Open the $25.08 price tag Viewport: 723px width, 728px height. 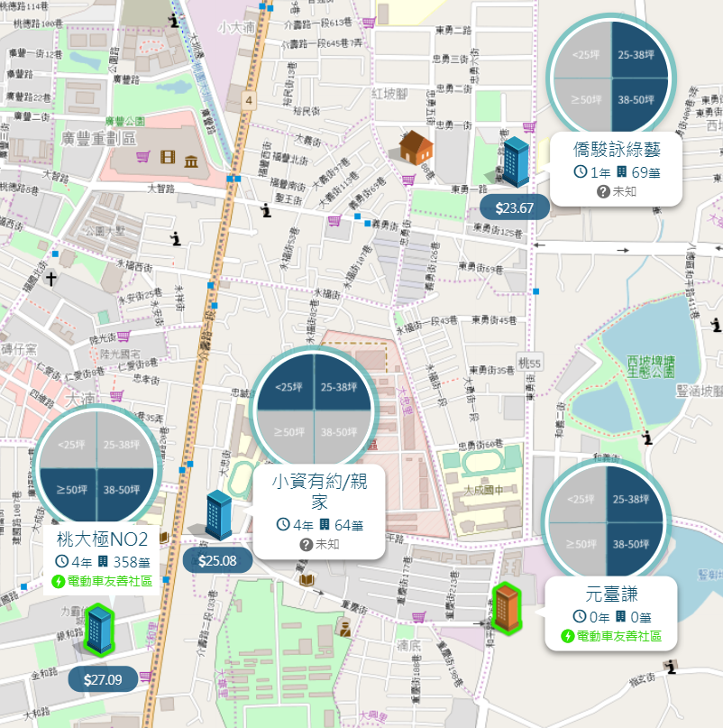217,560
